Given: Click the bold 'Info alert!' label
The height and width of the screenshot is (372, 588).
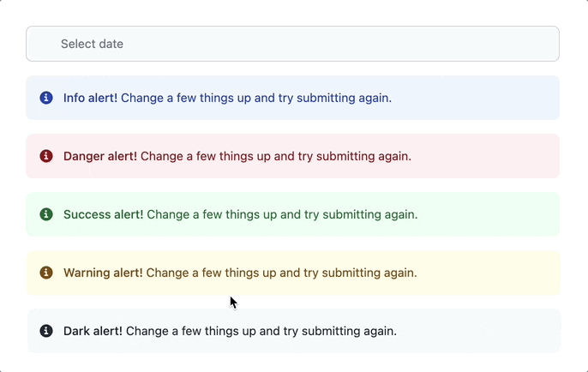Looking at the screenshot, I should click(90, 98).
